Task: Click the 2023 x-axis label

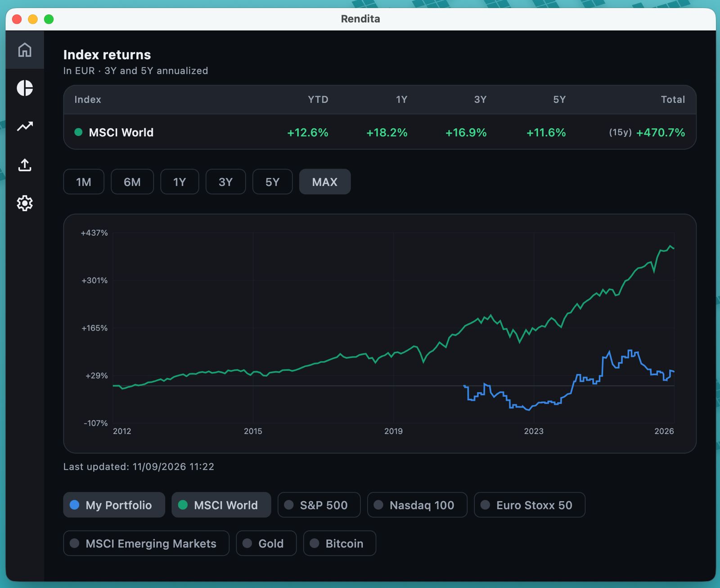Action: tap(534, 431)
